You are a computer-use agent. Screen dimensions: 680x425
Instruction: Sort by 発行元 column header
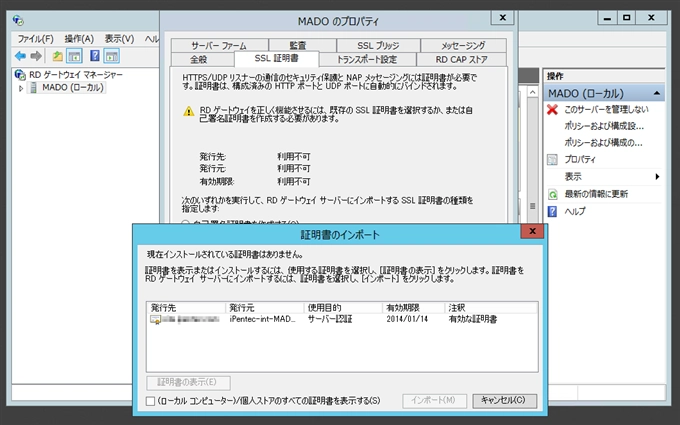point(265,308)
